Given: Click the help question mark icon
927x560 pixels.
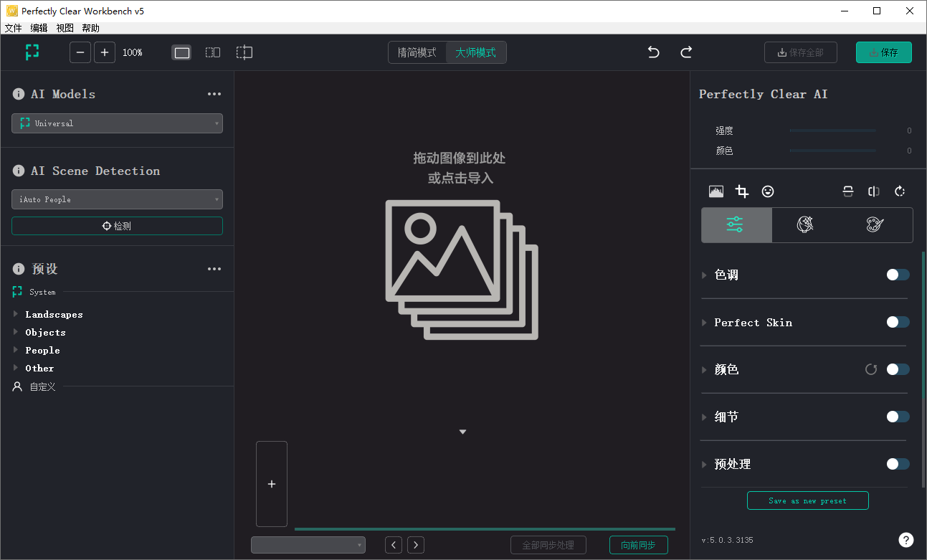Looking at the screenshot, I should pos(905,540).
